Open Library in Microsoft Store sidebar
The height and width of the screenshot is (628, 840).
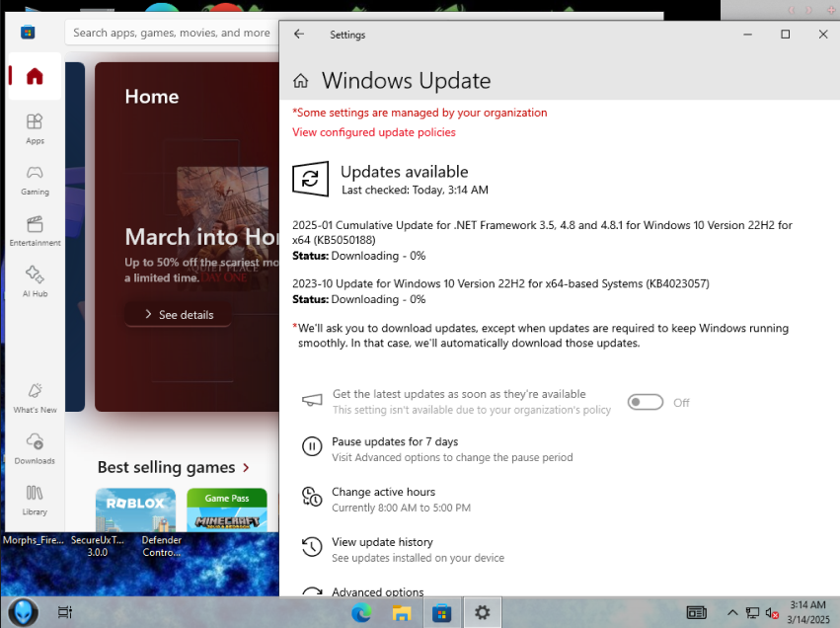coord(35,500)
